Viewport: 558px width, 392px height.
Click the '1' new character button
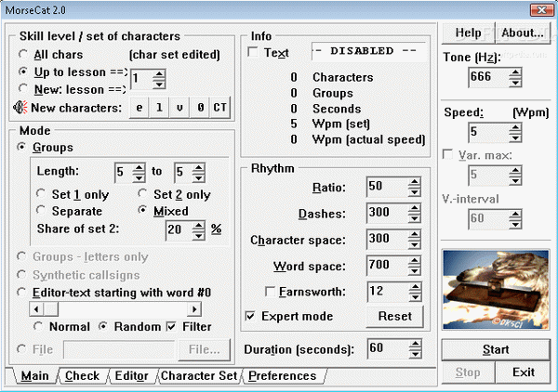pyautogui.click(x=159, y=108)
